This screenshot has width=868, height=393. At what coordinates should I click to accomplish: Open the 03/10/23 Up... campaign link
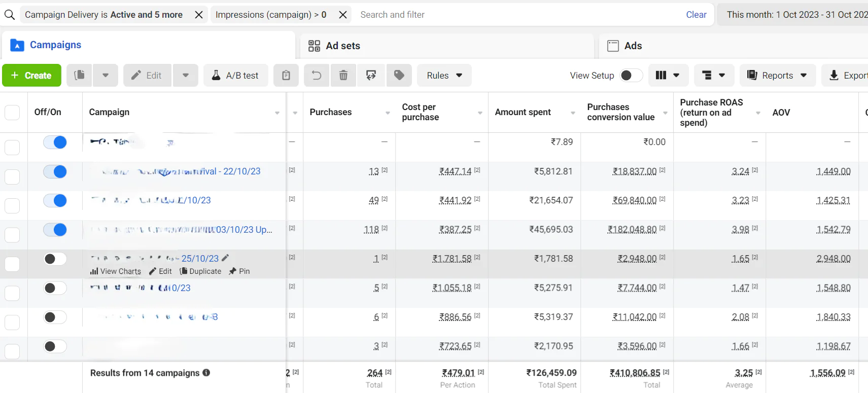point(181,230)
